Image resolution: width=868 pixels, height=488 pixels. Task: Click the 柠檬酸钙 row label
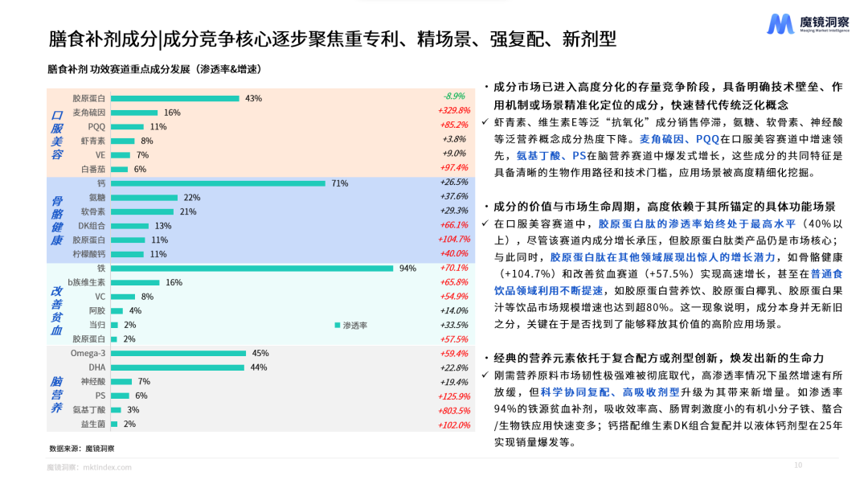point(88,254)
